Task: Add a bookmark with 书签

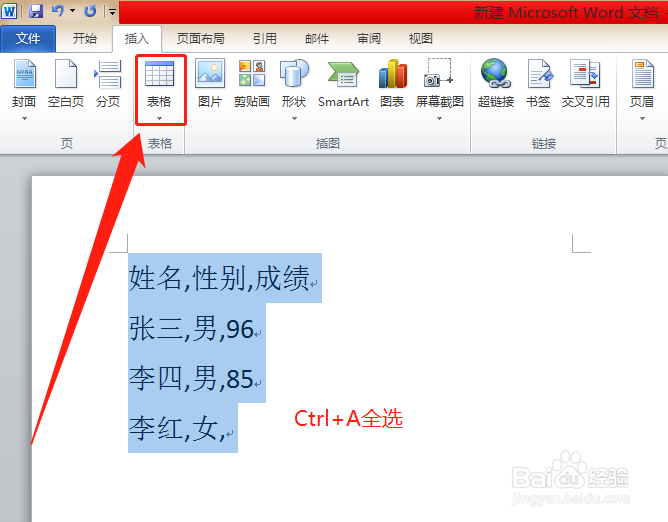Action: 538,83
